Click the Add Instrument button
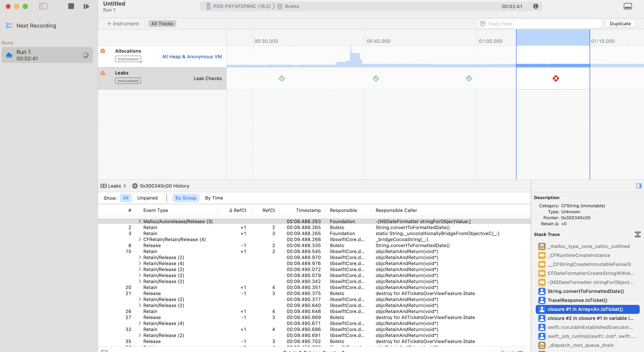Viewport: 644px width, 352px height. 123,24
